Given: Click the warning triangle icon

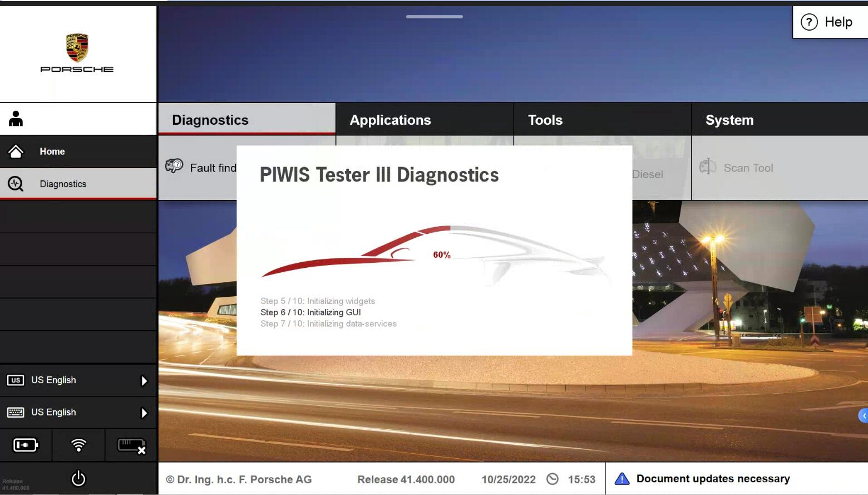Looking at the screenshot, I should [622, 479].
